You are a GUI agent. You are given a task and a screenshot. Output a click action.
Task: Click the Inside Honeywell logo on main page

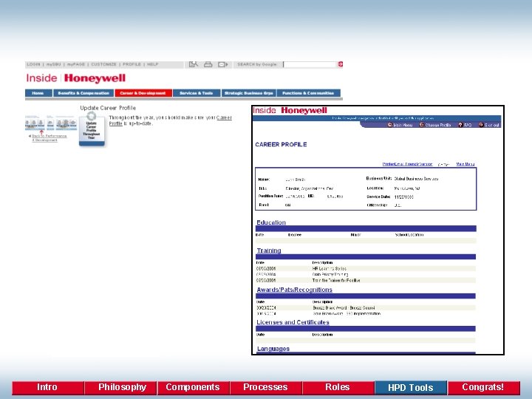coord(75,78)
